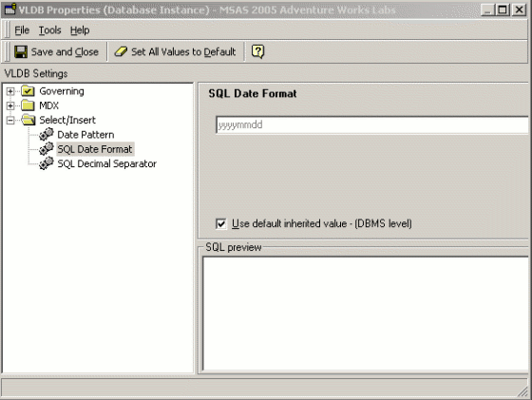The image size is (532, 400).
Task: Minimize the VLDB Properties window
Action: [487, 10]
